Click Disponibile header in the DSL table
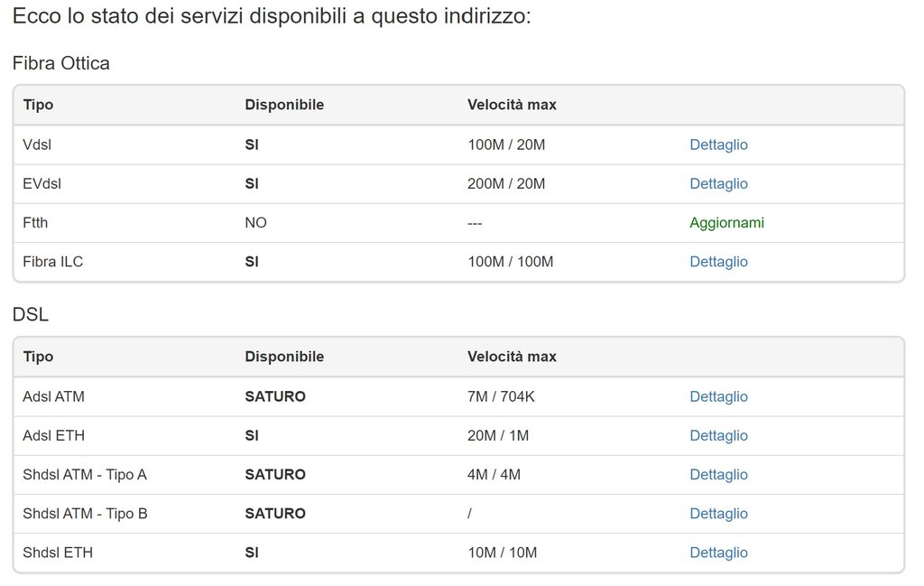The image size is (924, 586). pyautogui.click(x=284, y=357)
